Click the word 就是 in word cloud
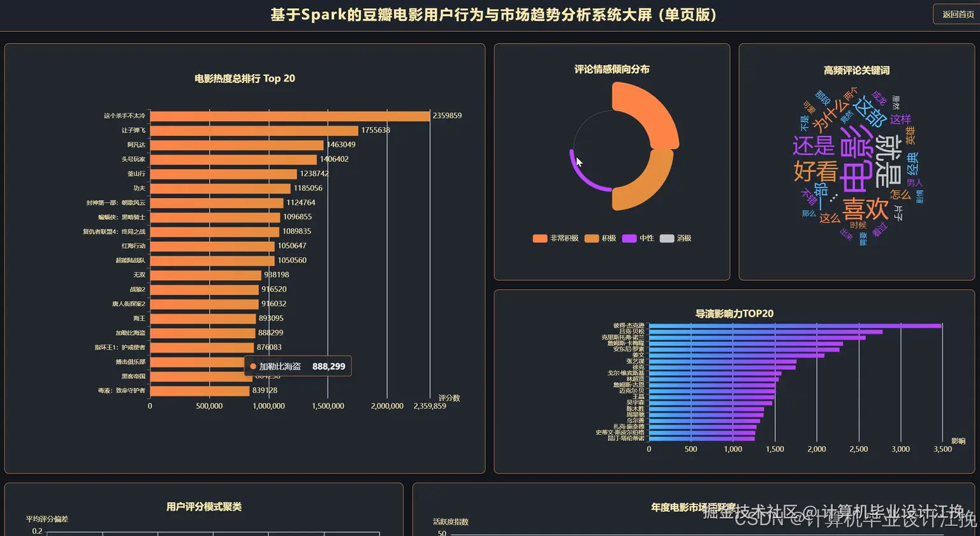Image resolution: width=980 pixels, height=536 pixels. click(888, 160)
